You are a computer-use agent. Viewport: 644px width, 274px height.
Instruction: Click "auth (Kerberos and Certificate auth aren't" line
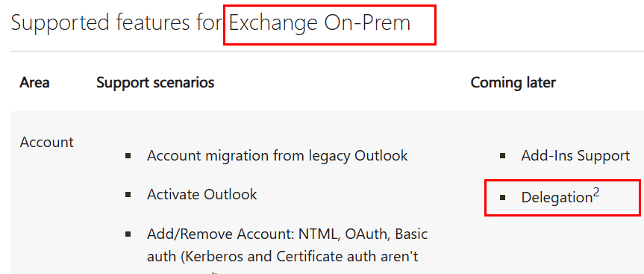[x=283, y=257]
